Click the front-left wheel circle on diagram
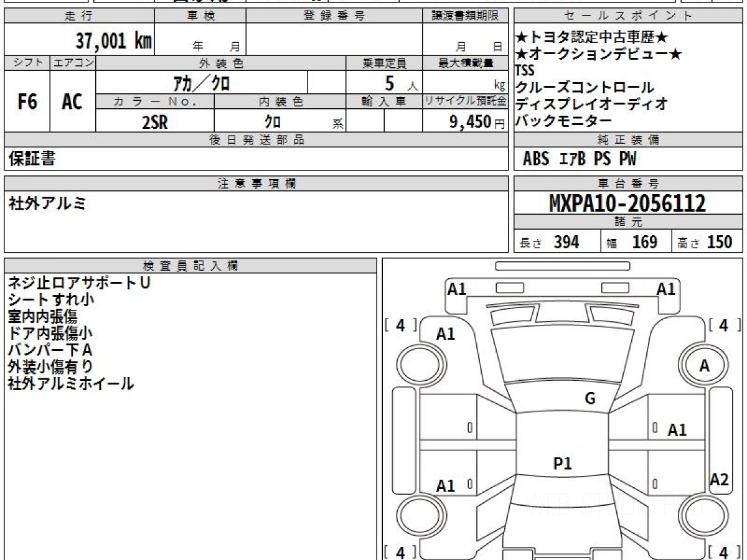 coord(421,366)
